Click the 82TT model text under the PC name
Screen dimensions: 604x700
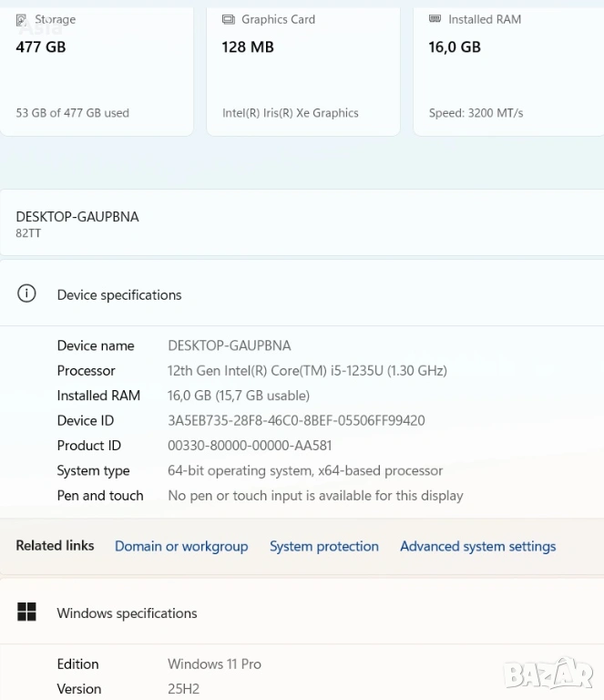tap(28, 233)
